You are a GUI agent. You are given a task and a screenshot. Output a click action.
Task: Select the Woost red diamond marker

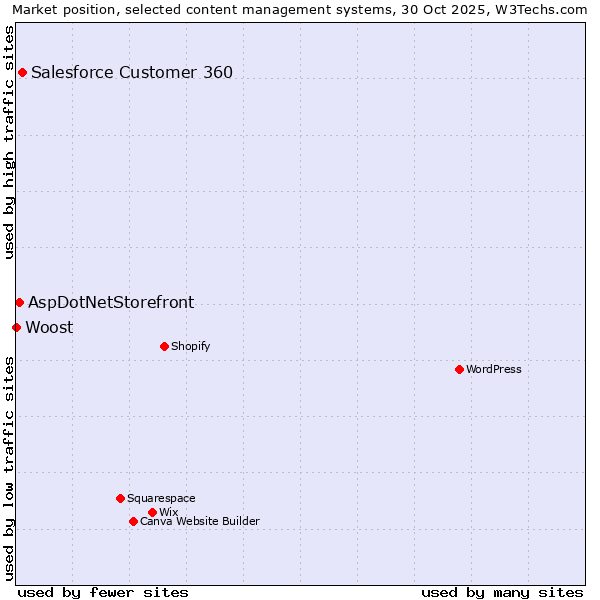click(16, 327)
